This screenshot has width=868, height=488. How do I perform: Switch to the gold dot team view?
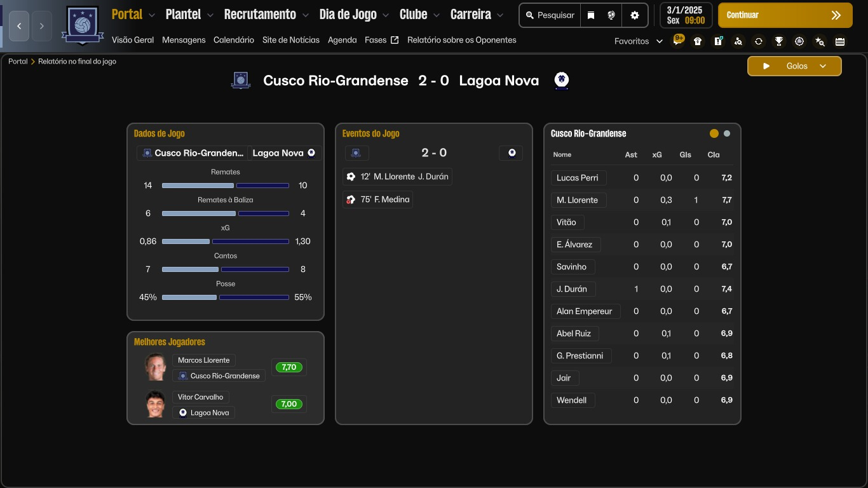click(714, 133)
